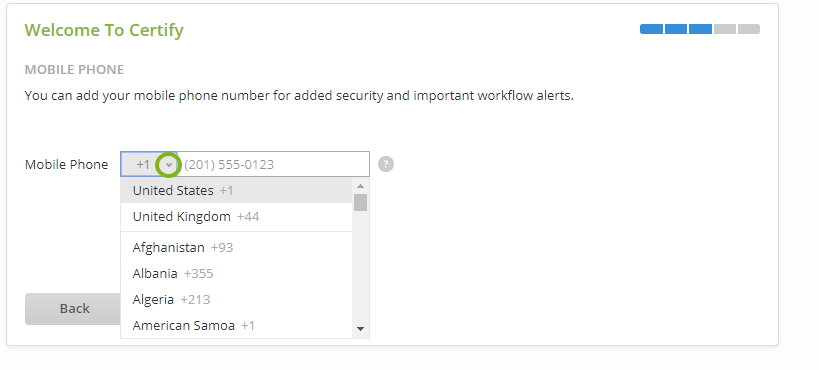Focus the mobile phone number field
Image resolution: width=819 pixels, height=370 pixels.
[273, 165]
